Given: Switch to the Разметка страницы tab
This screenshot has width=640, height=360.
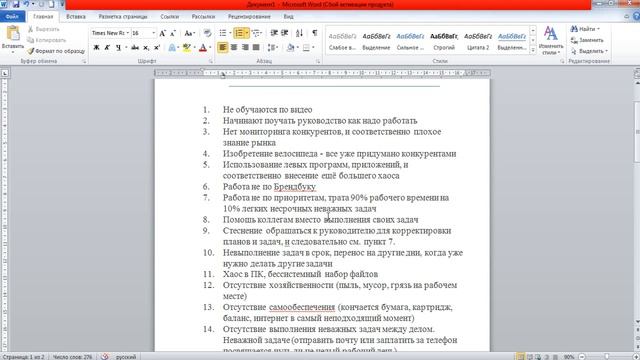Looking at the screenshot, I should [x=123, y=17].
